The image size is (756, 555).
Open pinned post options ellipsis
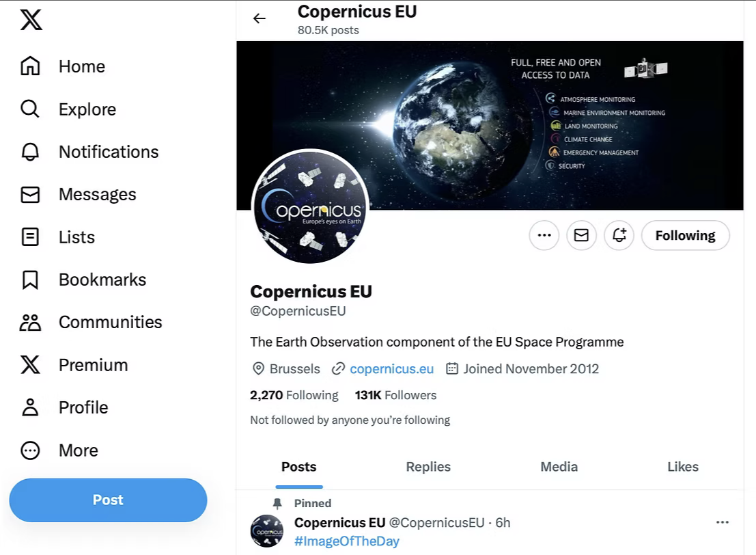[x=723, y=522]
